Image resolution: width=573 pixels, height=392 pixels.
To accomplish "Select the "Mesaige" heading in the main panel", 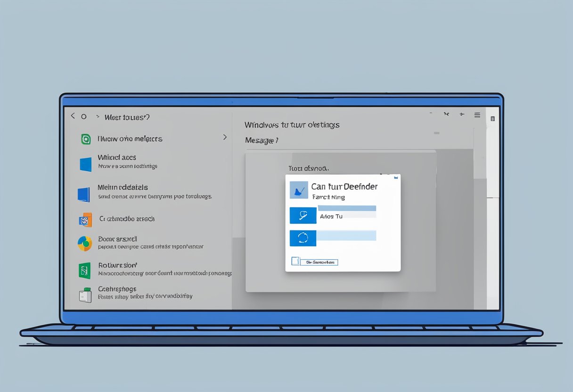I will (x=262, y=140).
